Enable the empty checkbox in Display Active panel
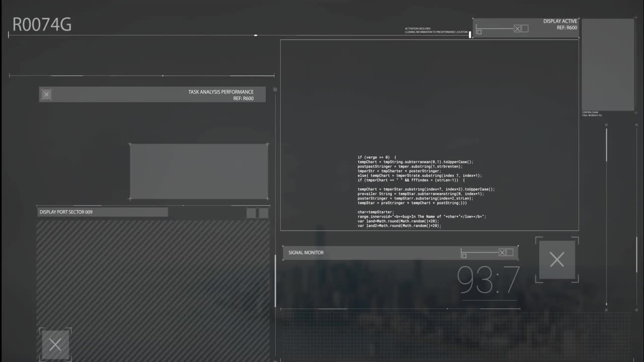This screenshot has width=644, height=362. [525, 29]
